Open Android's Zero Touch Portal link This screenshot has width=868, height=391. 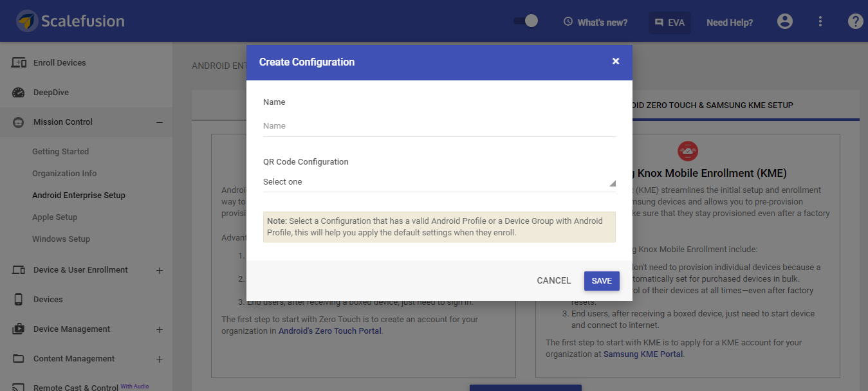pyautogui.click(x=330, y=331)
